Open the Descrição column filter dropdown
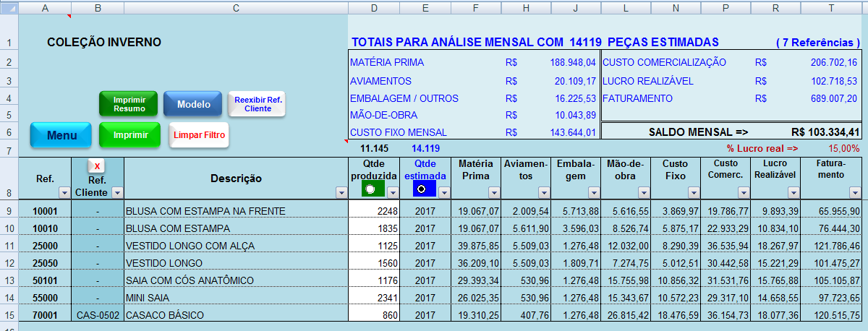868x331 pixels. (x=341, y=193)
